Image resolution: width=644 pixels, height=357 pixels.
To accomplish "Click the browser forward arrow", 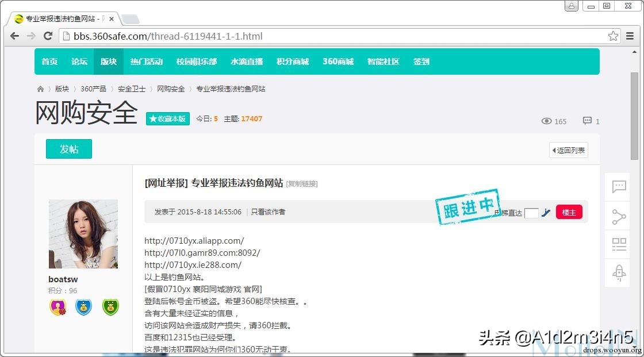I will pyautogui.click(x=31, y=36).
